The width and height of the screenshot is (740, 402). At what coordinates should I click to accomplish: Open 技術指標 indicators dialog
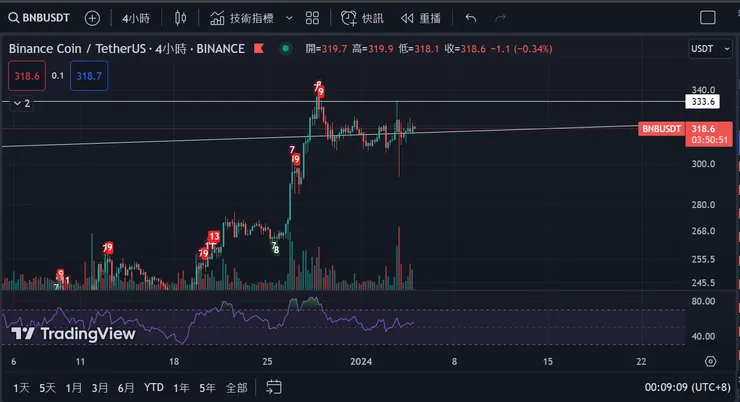pyautogui.click(x=242, y=18)
